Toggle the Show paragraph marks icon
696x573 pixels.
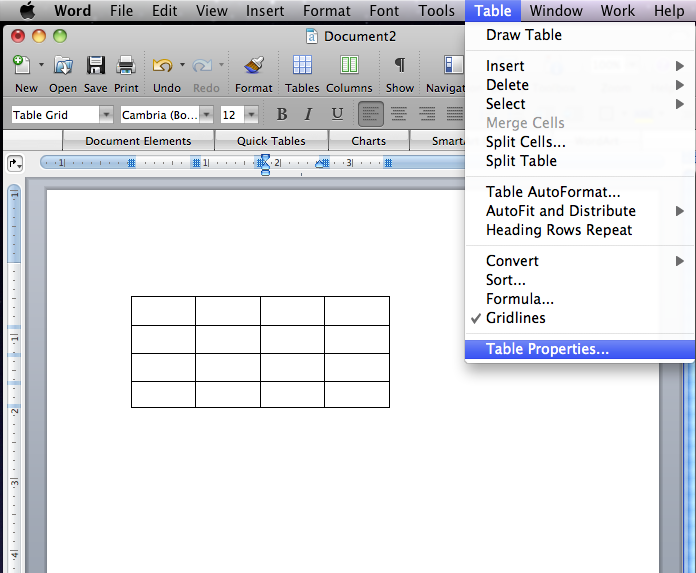pos(399,65)
